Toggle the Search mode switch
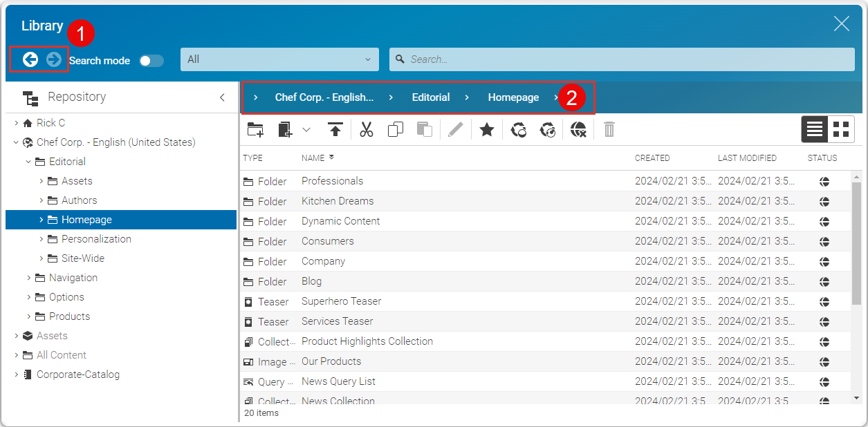This screenshot has width=868, height=427. (x=151, y=61)
